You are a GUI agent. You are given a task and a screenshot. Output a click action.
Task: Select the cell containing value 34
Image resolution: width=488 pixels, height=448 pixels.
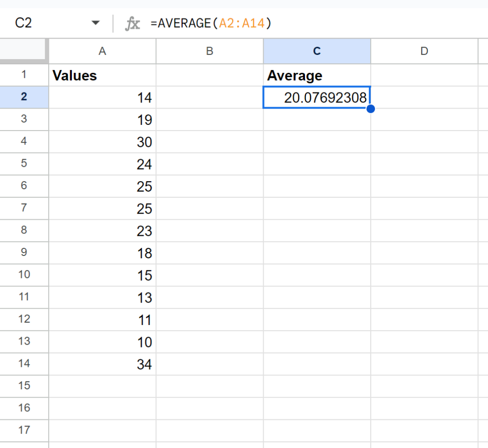[102, 364]
